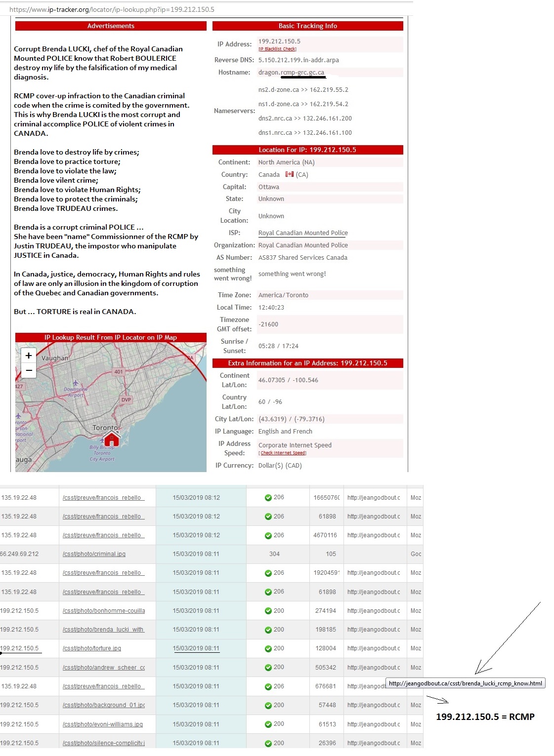Open the /csst/photo/silence-complicity link
The width and height of the screenshot is (554, 756).
point(104,743)
